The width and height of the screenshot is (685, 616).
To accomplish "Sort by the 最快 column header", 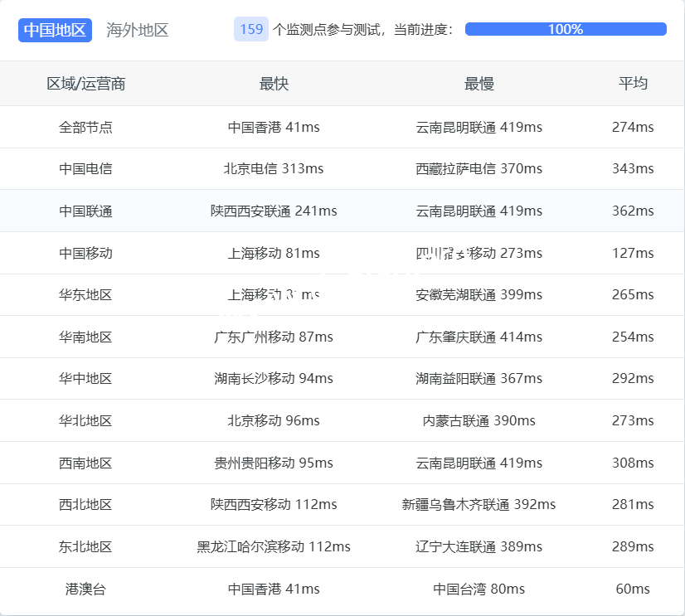I will point(274,84).
